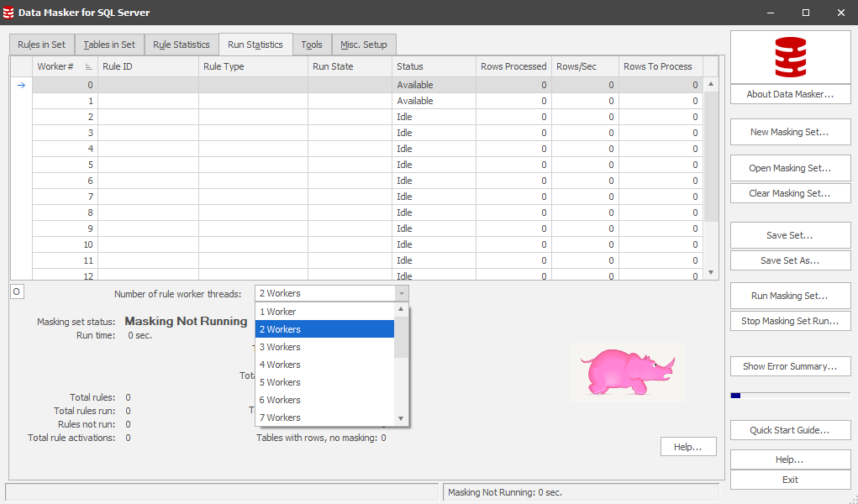This screenshot has width=858, height=504.
Task: Click the small O button left of threads
Action: pos(17,291)
